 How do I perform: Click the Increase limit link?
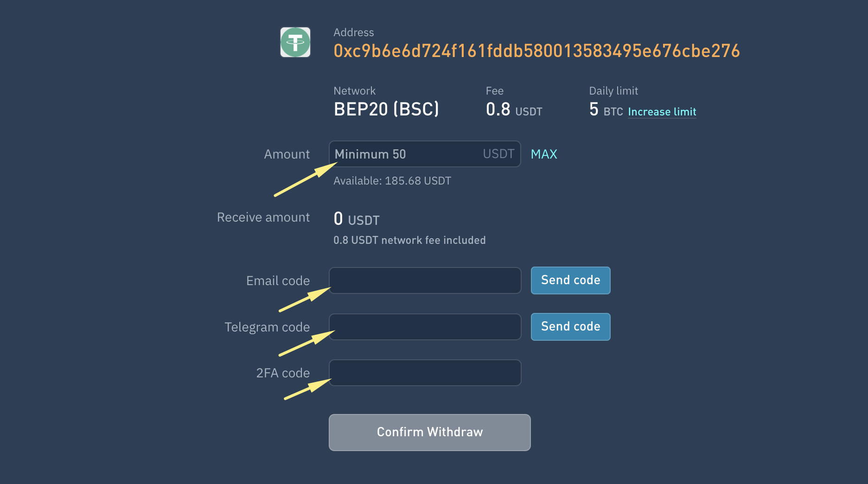[x=662, y=112]
